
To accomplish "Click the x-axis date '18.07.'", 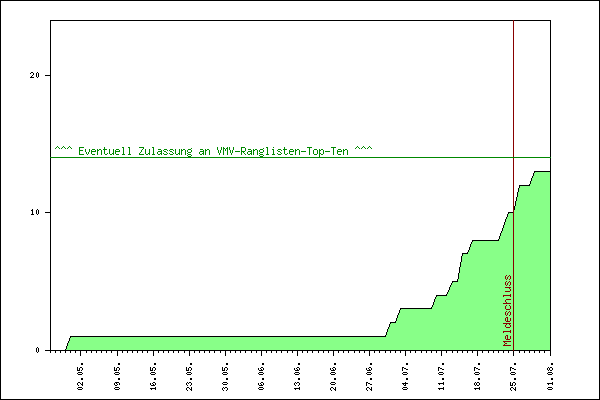I will click(478, 377).
